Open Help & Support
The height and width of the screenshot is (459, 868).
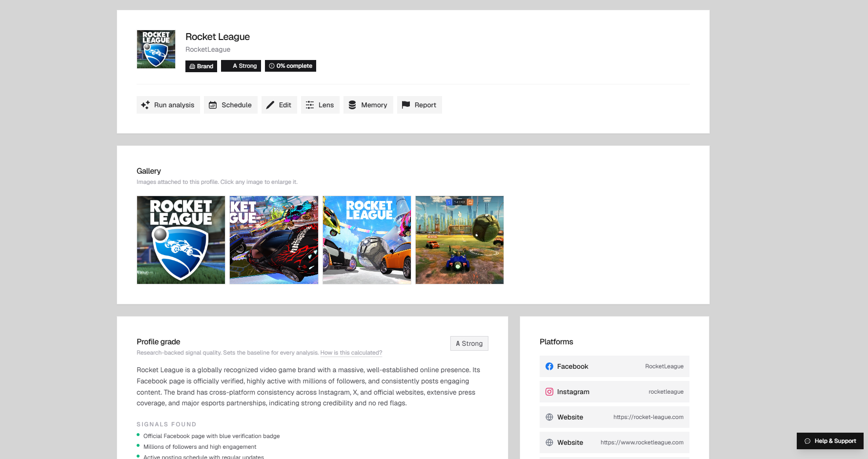click(x=830, y=441)
